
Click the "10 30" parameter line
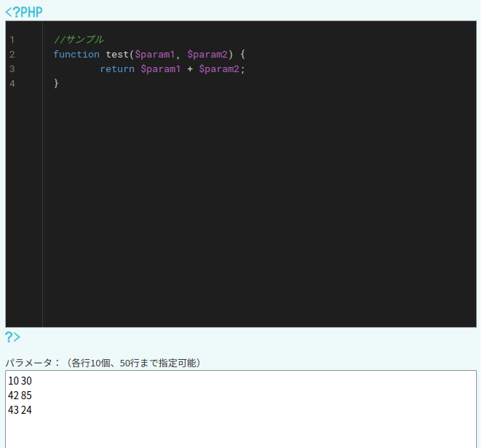20,381
